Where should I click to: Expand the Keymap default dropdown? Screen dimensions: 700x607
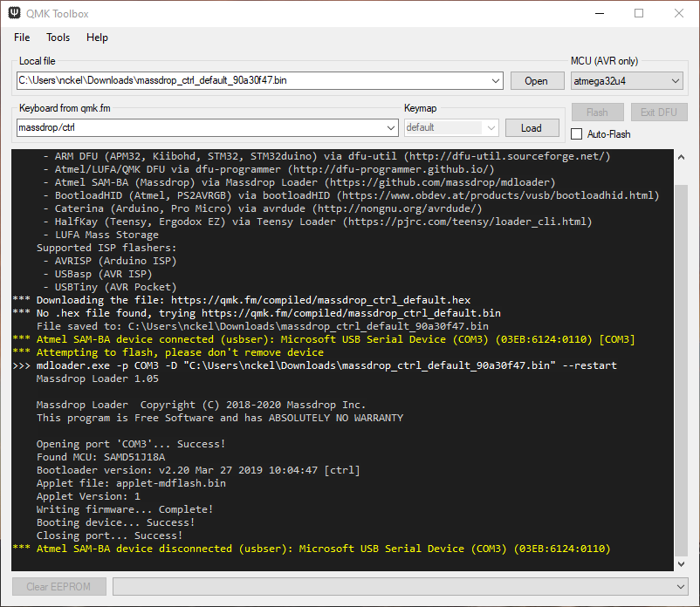click(451, 128)
